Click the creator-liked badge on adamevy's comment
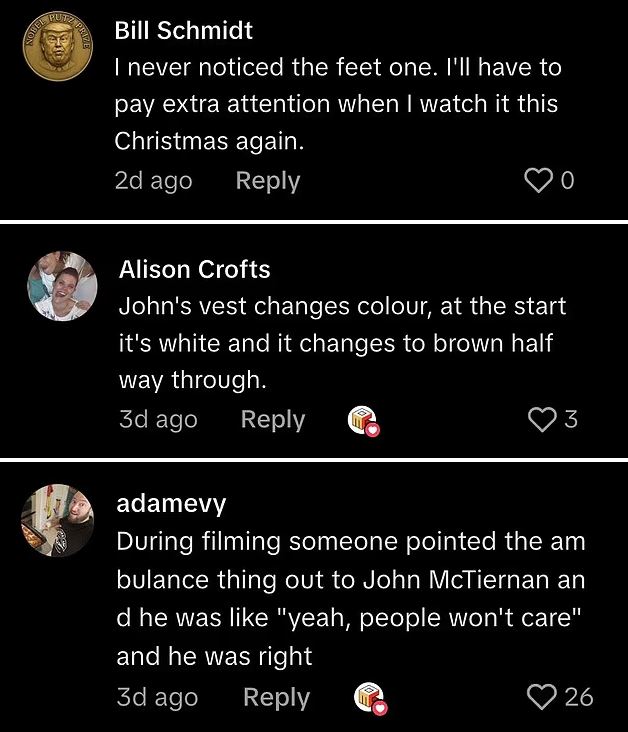 [370, 698]
